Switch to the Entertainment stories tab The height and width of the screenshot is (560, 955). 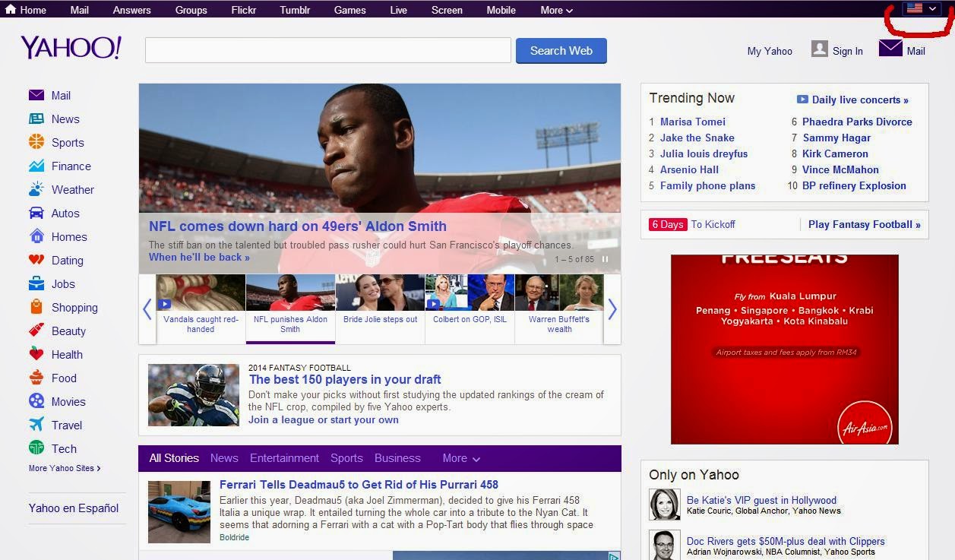click(284, 458)
